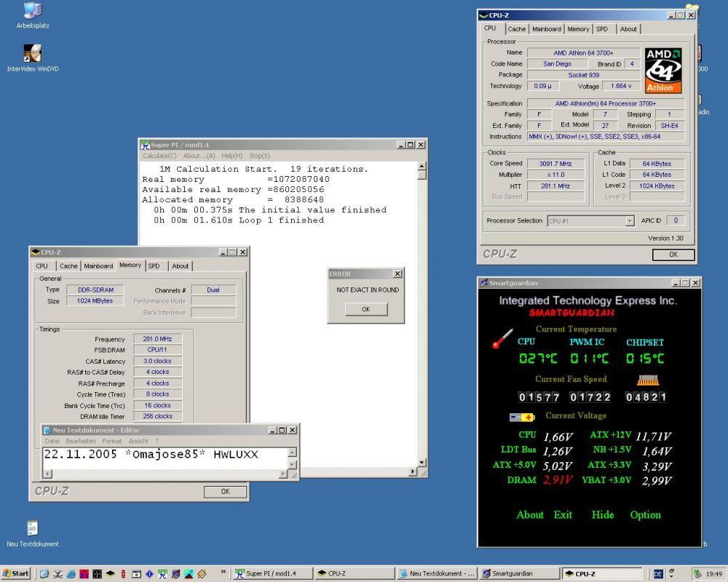Click the blue diamond icon in the quick launch bar
The width and height of the screenshot is (728, 582).
pyautogui.click(x=149, y=574)
